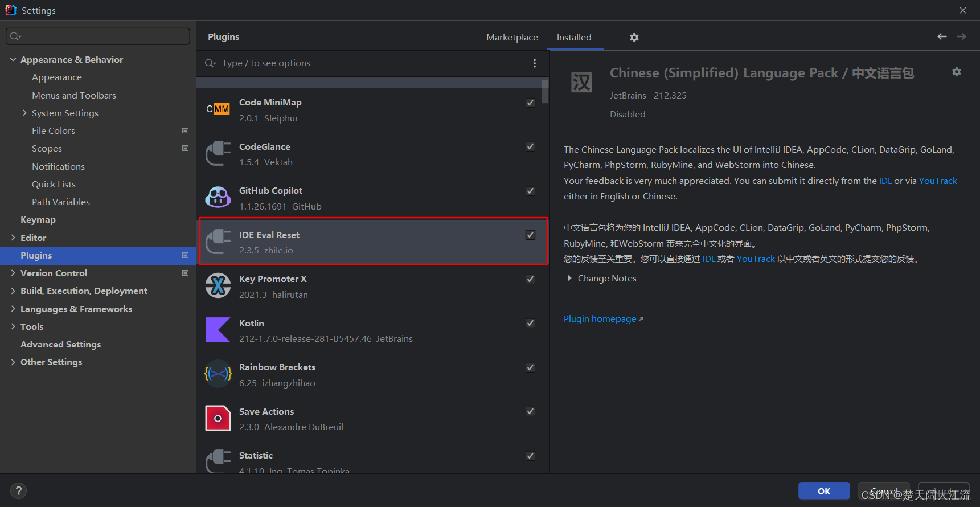980x507 pixels.
Task: Open the three-dot plugin search options
Action: (x=534, y=63)
